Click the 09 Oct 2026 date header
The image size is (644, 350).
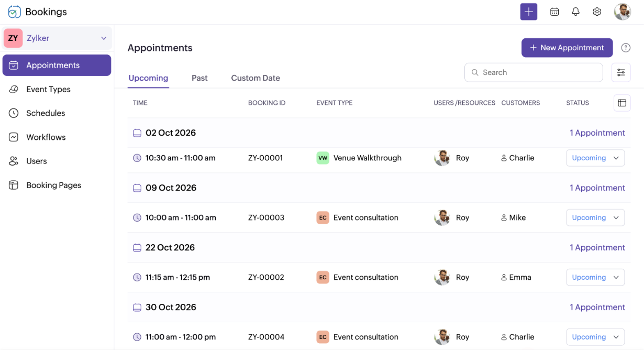pos(171,188)
